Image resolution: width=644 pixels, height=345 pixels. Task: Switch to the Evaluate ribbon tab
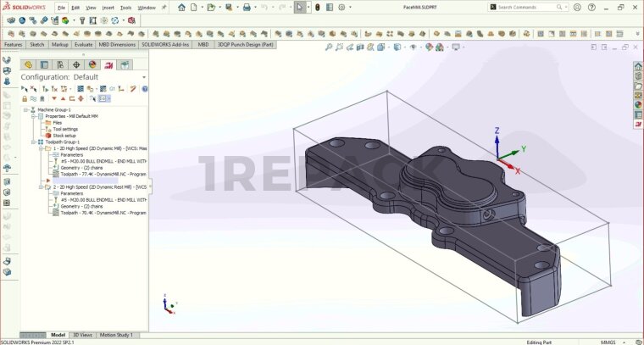click(x=84, y=44)
